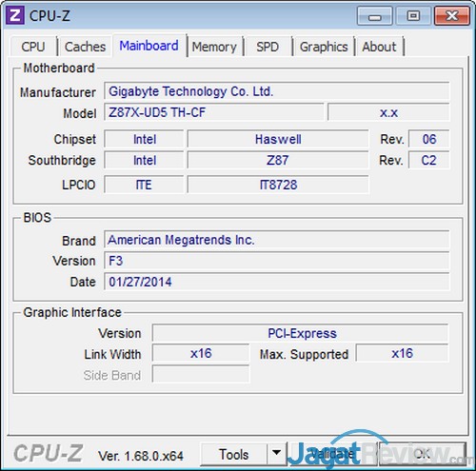Click the ITE LPCIO vendor field

[145, 185]
